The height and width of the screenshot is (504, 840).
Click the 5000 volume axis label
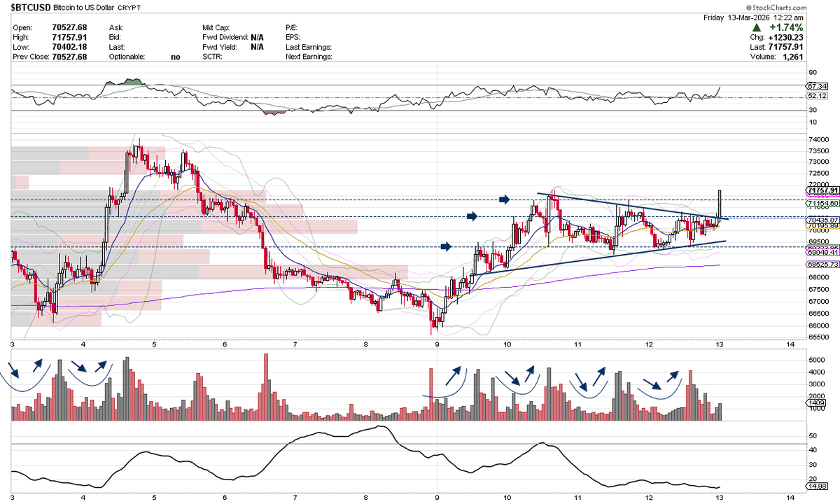tap(816, 360)
